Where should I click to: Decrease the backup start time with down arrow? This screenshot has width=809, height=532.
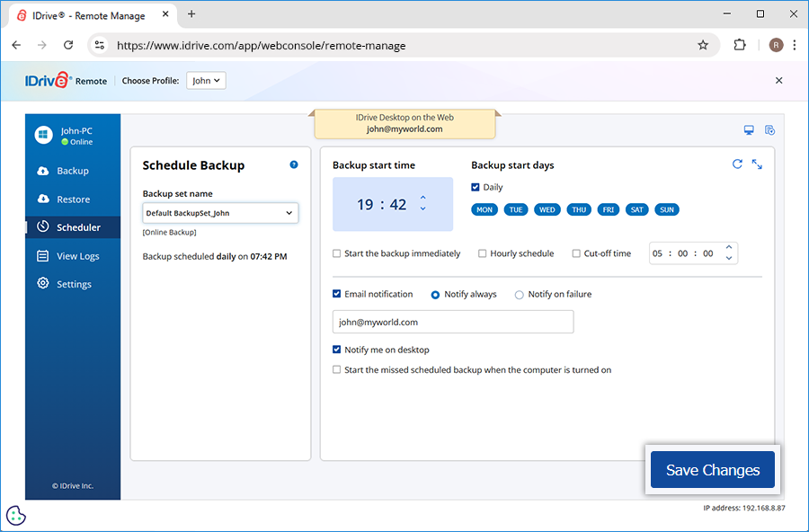[423, 209]
